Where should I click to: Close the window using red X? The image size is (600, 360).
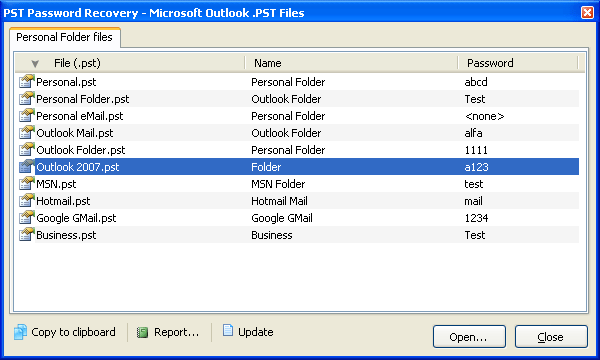click(x=587, y=13)
